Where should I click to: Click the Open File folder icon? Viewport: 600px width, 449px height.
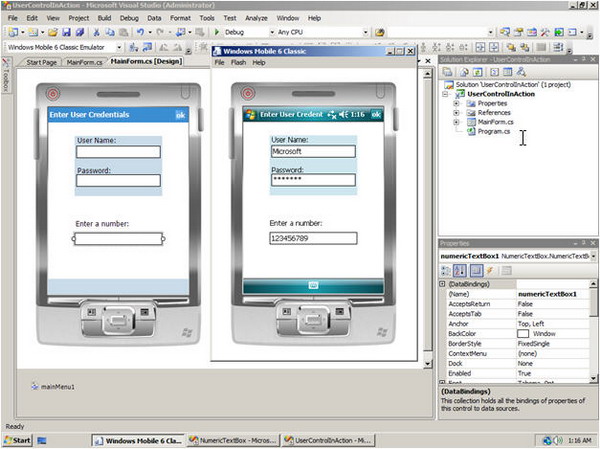pos(53,32)
